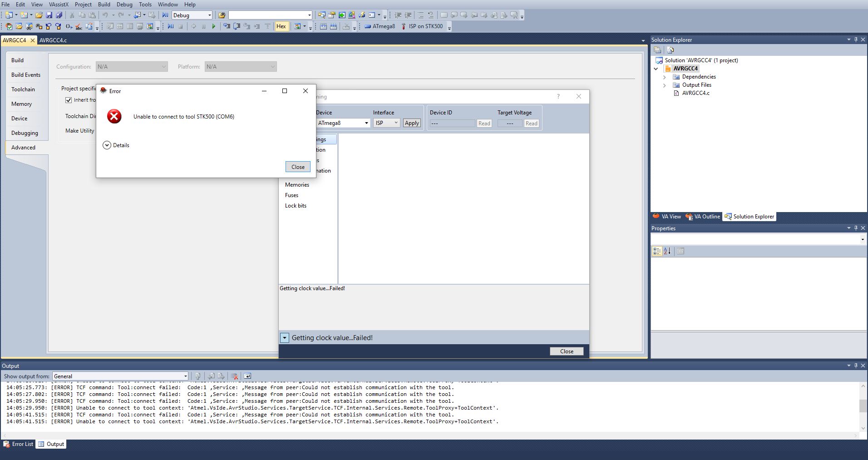The height and width of the screenshot is (460, 868).
Task: Click the Solution Explorer properties icon
Action: [x=657, y=50]
